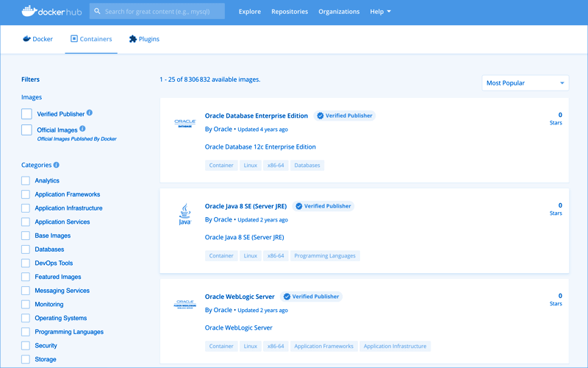Check the Official Images filter
Screen dimensions: 588x368
coord(26,130)
